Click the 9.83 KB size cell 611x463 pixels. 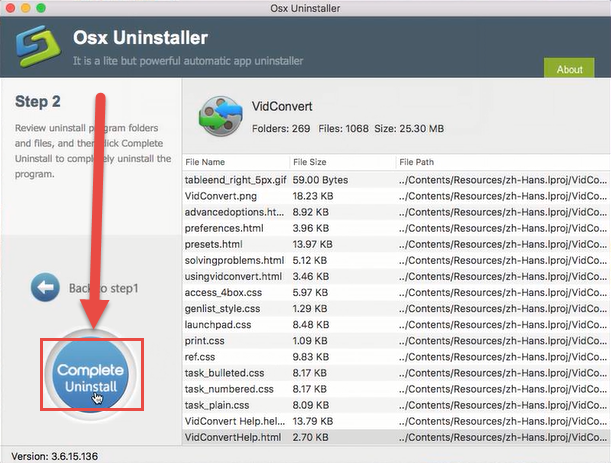click(311, 357)
